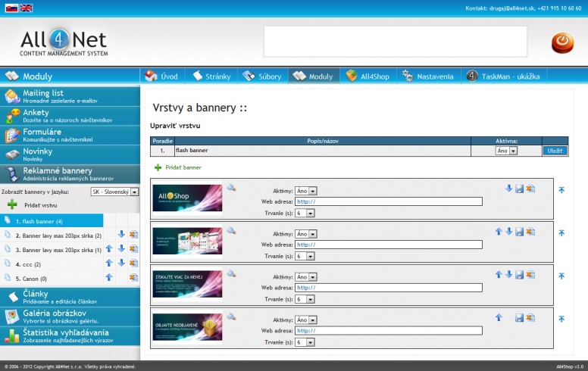Move third banner up using arrow

(x=498, y=275)
